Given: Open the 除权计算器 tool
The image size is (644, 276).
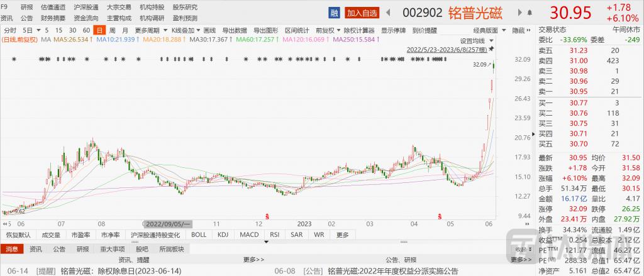Looking at the screenshot, I should pyautogui.click(x=359, y=30).
